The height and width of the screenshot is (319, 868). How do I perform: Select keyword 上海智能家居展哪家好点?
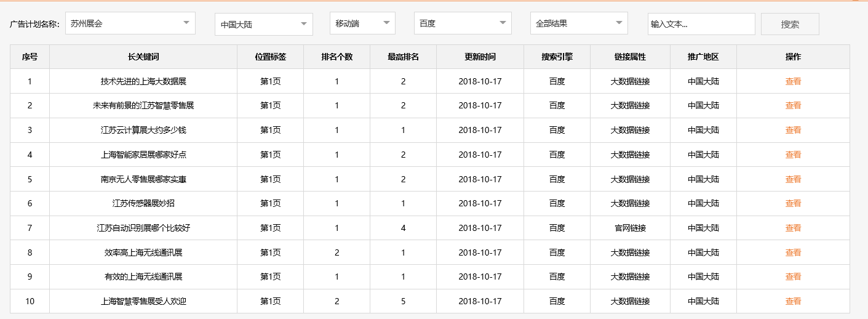click(143, 155)
